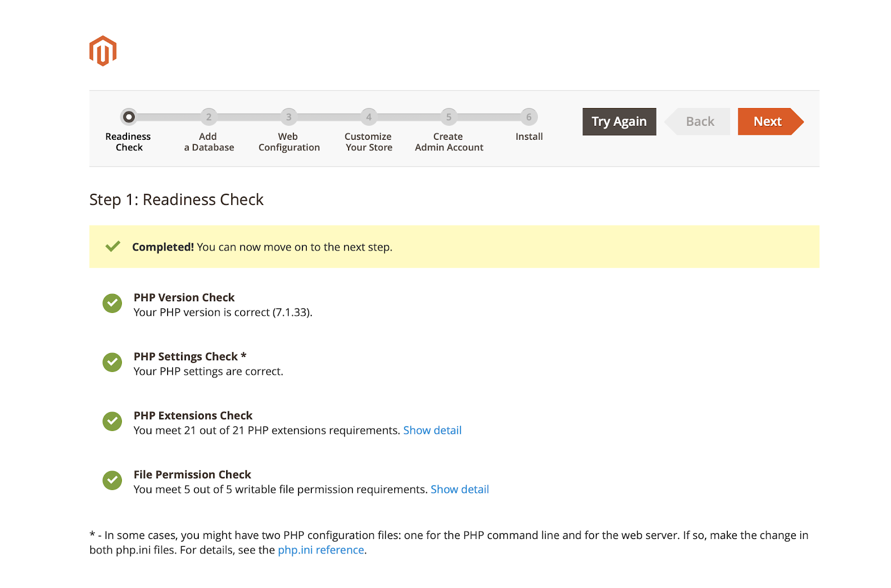Click the Back button

pyautogui.click(x=697, y=121)
